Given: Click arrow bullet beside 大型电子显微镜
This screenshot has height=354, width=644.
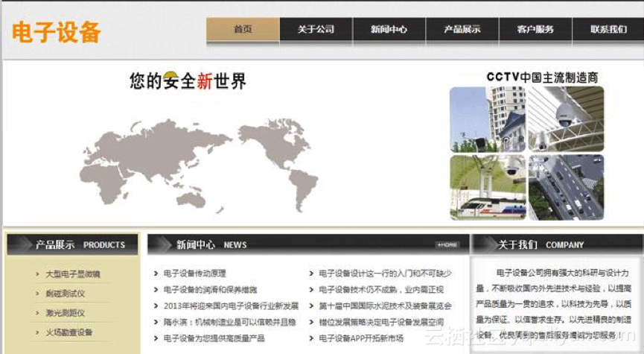Looking at the screenshot, I should [37, 274].
